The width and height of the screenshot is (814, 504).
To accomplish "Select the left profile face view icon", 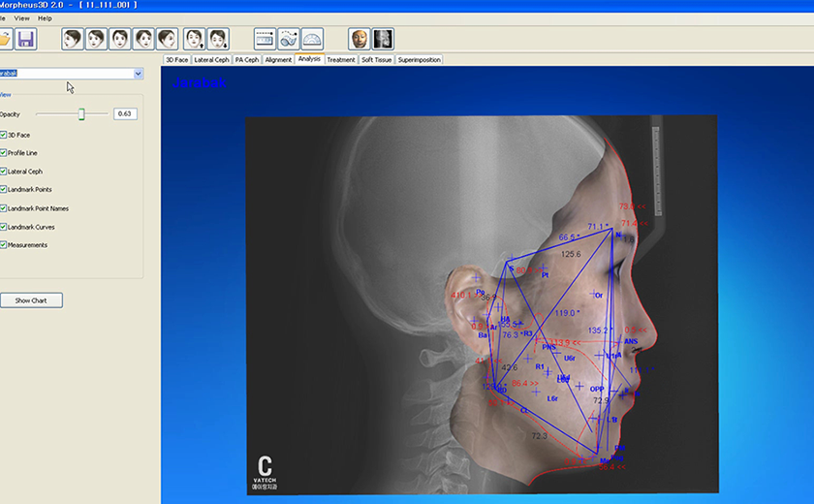I will (x=73, y=39).
